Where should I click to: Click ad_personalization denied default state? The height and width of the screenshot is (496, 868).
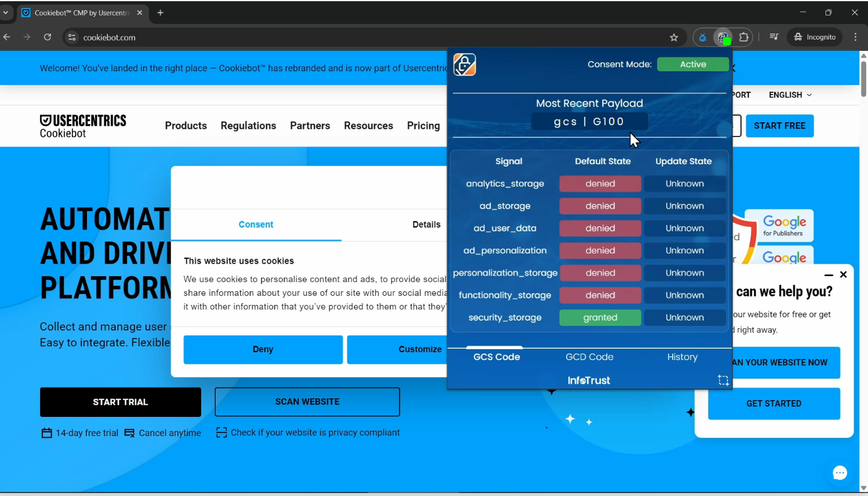tap(600, 250)
